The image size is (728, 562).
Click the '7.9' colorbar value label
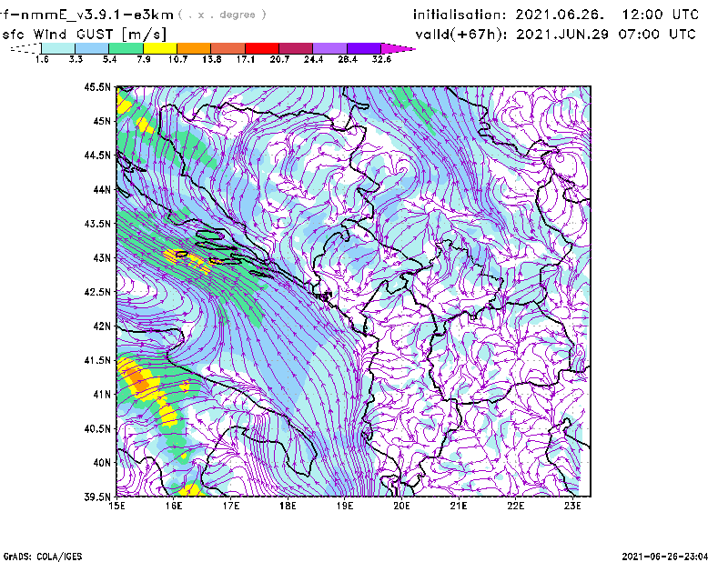144,59
